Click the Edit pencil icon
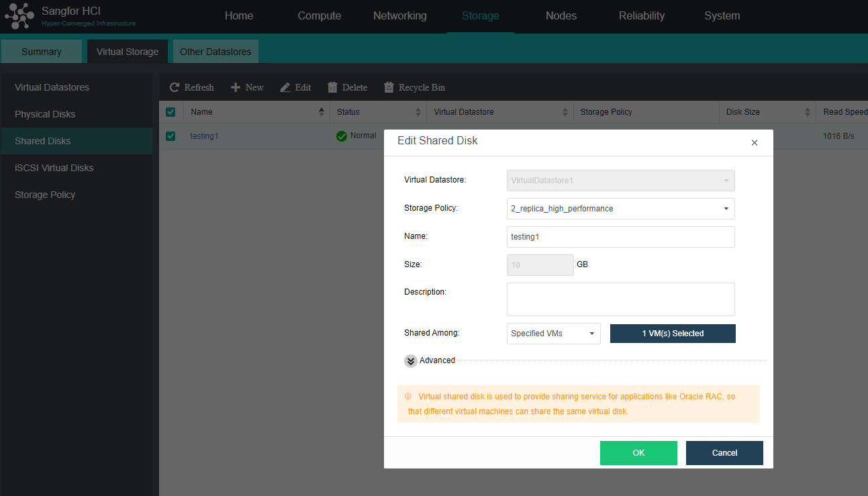Image resolution: width=868 pixels, height=496 pixels. 285,87
